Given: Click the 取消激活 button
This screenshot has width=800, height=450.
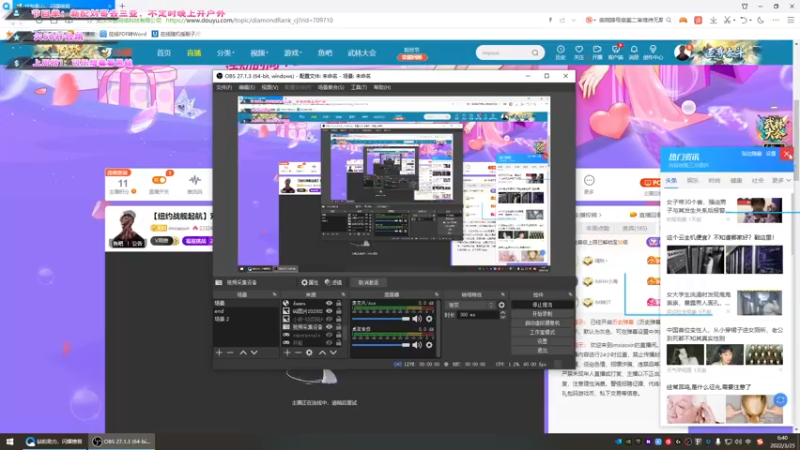Looking at the screenshot, I should 368,283.
